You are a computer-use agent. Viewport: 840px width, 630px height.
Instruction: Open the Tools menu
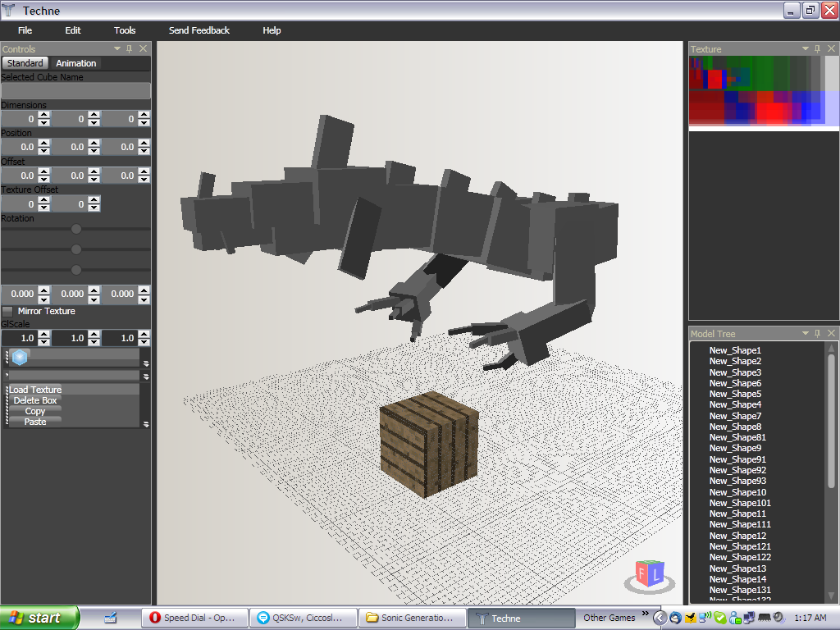click(124, 30)
